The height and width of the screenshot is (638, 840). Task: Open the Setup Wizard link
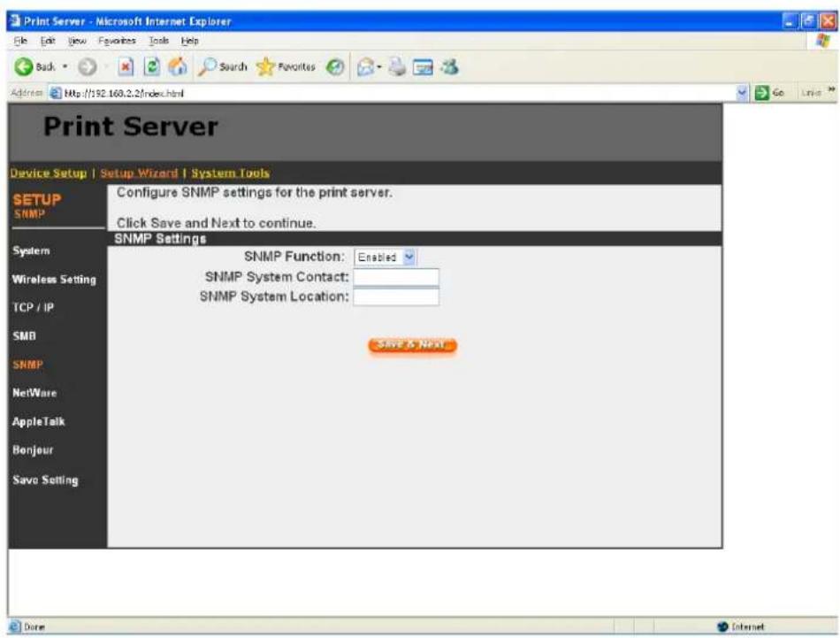(x=139, y=173)
